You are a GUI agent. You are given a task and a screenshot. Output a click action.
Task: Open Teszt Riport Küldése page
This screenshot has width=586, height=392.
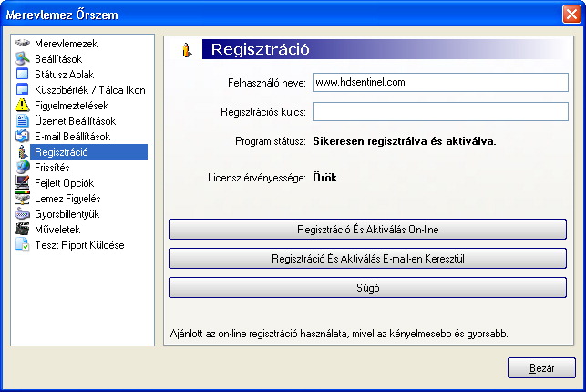click(x=79, y=245)
